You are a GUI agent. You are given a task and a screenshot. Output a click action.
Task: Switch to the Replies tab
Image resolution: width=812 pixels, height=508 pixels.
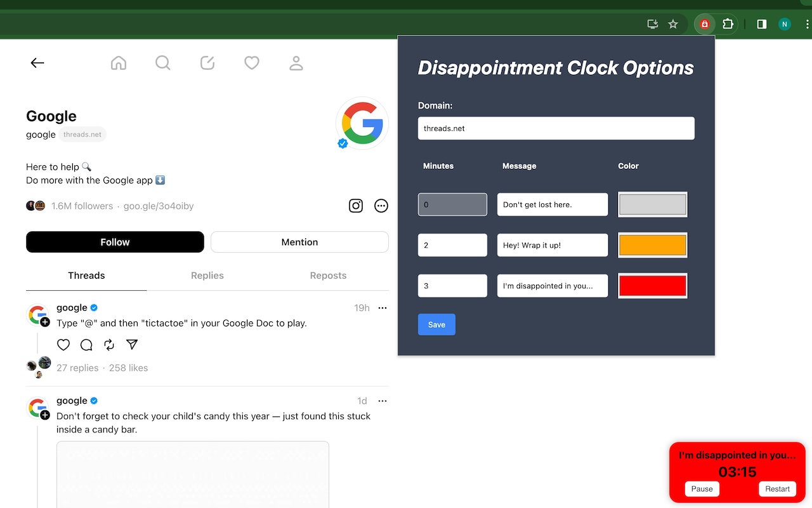pyautogui.click(x=207, y=275)
